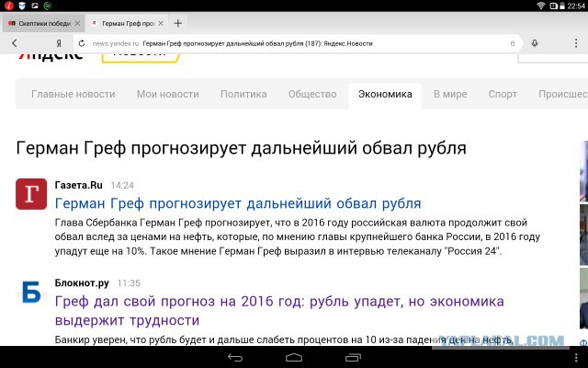Open Спорт news section
Viewport: 588px width, 368px height.
click(503, 94)
